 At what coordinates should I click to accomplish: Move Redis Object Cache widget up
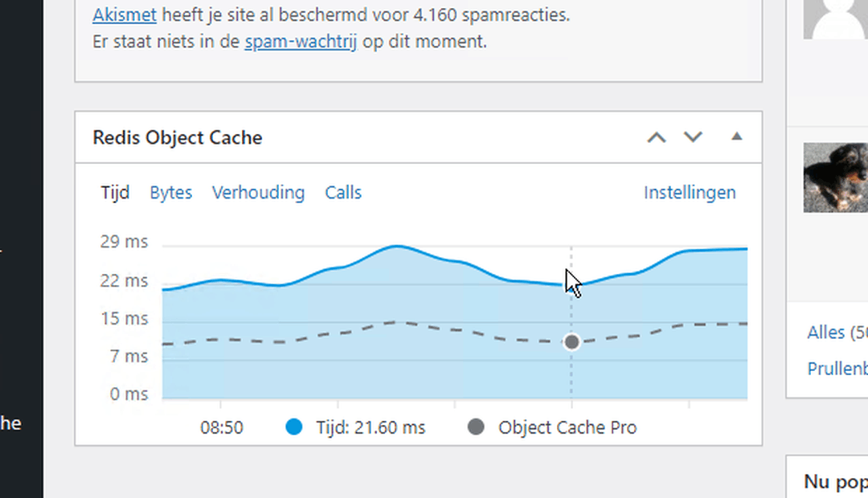click(x=657, y=137)
